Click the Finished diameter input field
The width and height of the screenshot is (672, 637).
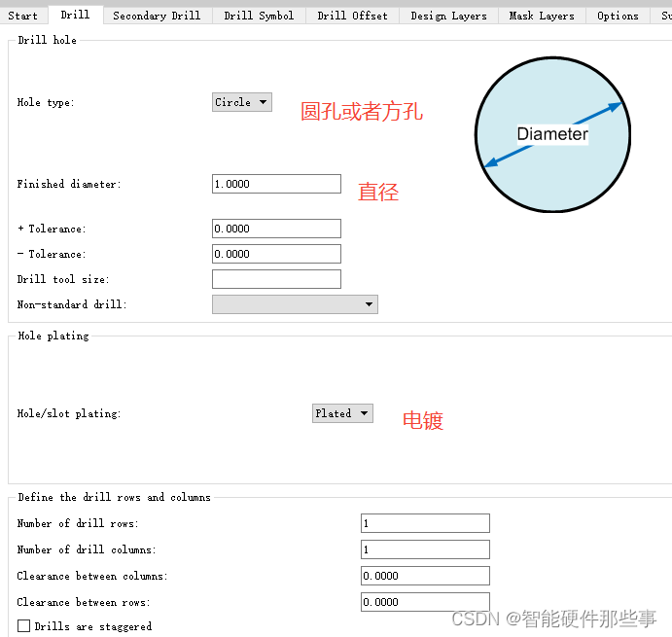(276, 184)
